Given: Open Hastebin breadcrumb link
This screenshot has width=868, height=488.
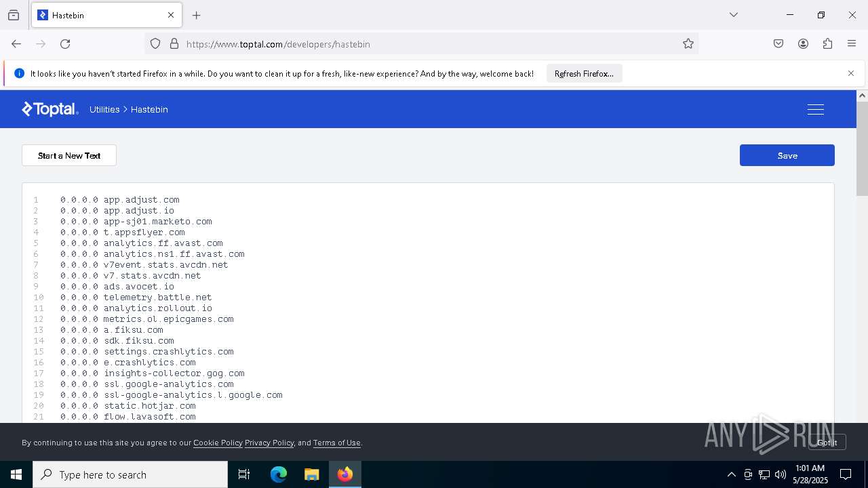Looking at the screenshot, I should pyautogui.click(x=149, y=109).
